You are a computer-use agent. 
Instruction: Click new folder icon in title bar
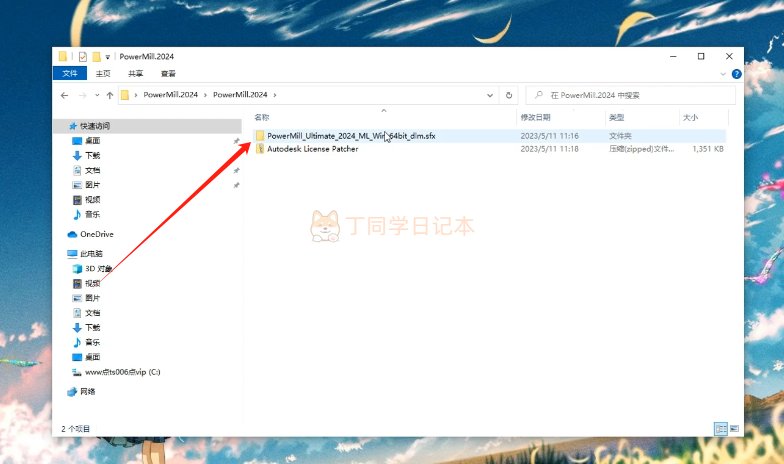(96, 56)
